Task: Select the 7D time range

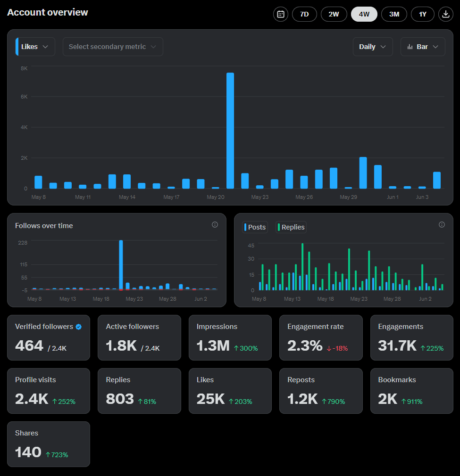Action: tap(304, 14)
